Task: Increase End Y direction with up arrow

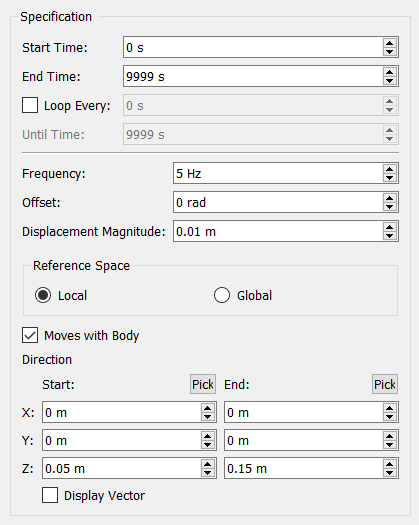Action: tap(389, 436)
